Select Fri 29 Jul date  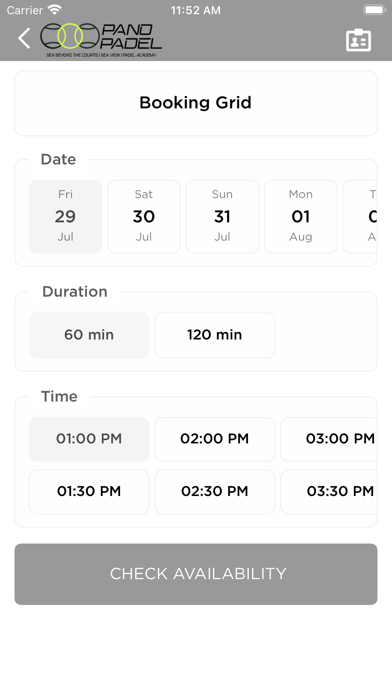coord(65,216)
